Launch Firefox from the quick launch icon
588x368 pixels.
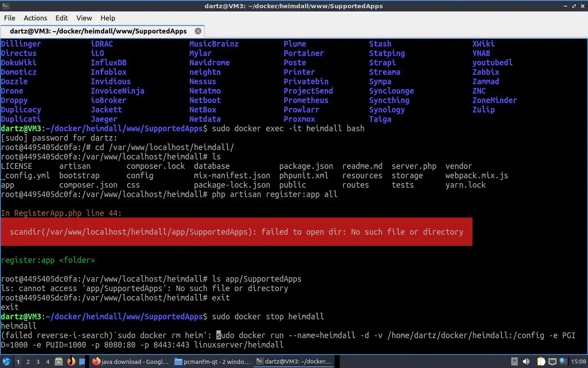tap(71, 361)
